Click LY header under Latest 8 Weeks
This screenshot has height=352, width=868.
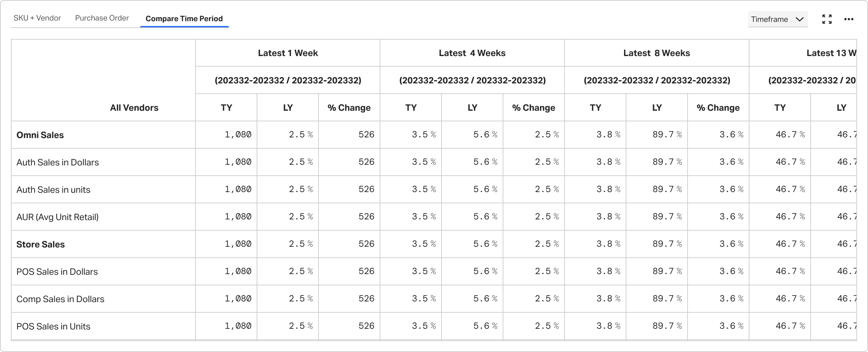pos(657,108)
